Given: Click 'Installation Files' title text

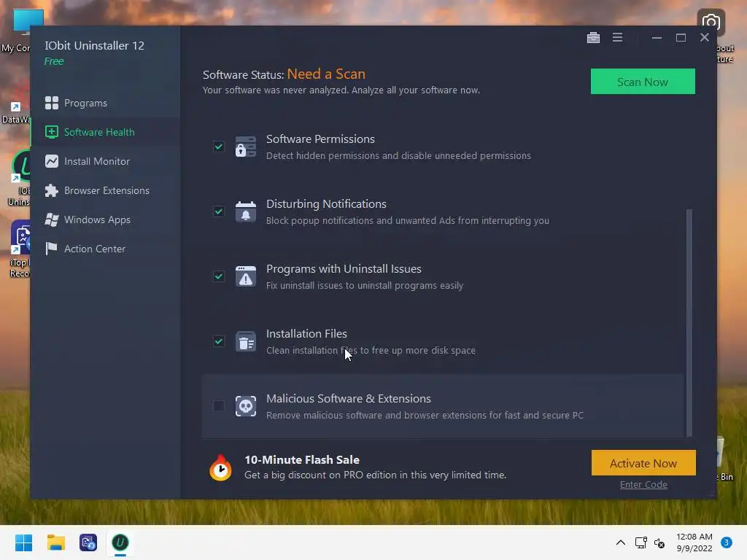Looking at the screenshot, I should (306, 334).
